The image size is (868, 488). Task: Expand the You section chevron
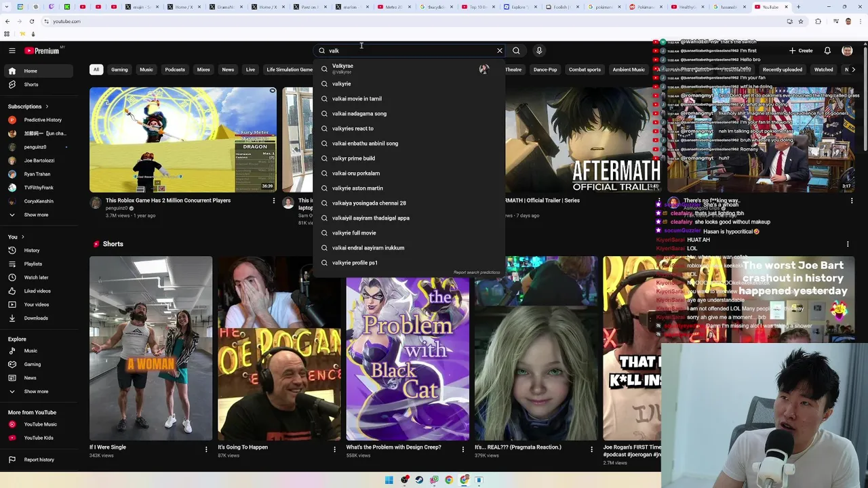22,237
